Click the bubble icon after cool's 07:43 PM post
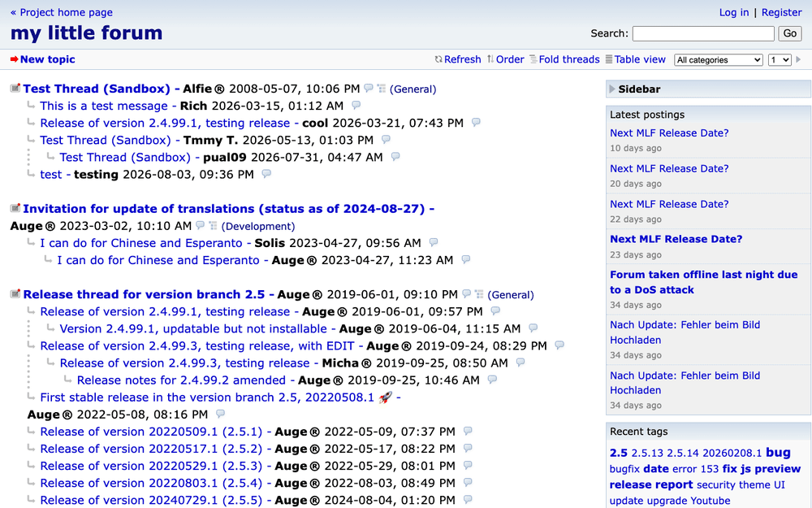This screenshot has height=508, width=812. (476, 123)
